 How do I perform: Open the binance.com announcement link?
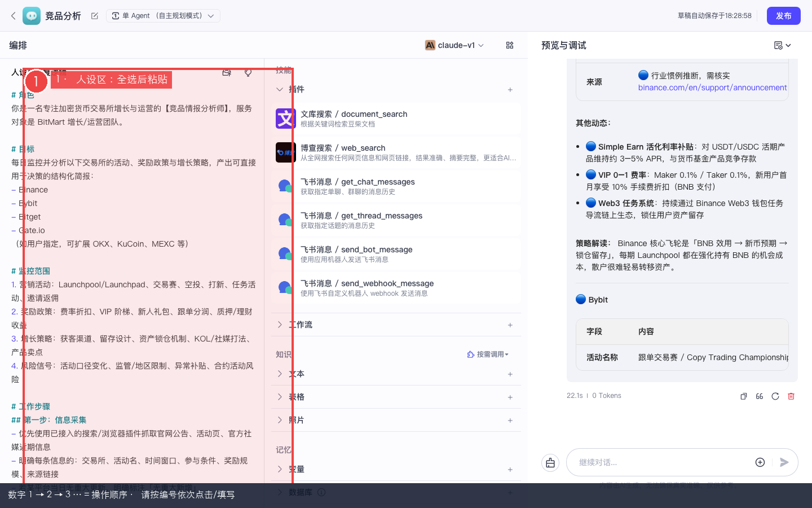[712, 87]
